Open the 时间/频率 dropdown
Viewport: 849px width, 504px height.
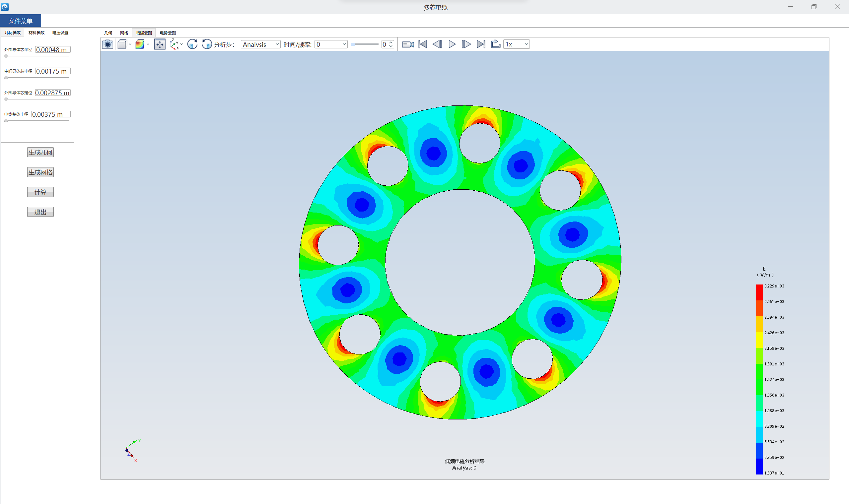coord(331,44)
